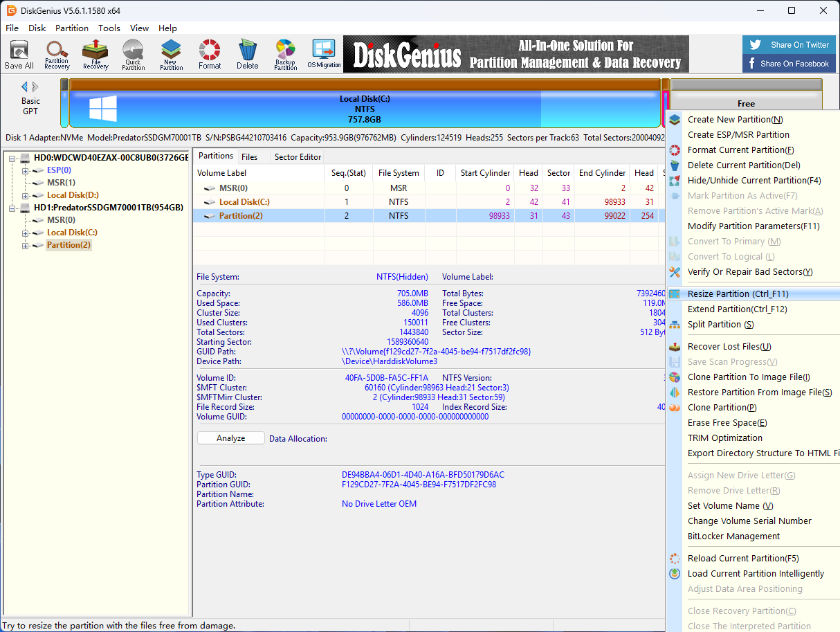This screenshot has width=840, height=632.
Task: Launch the File Recovery tool
Action: click(95, 55)
